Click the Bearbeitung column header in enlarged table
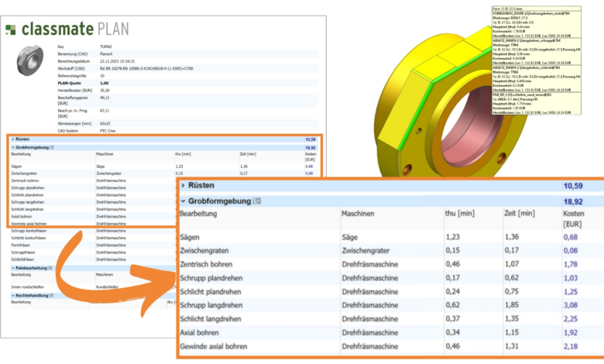604x364 pixels. coord(198,214)
